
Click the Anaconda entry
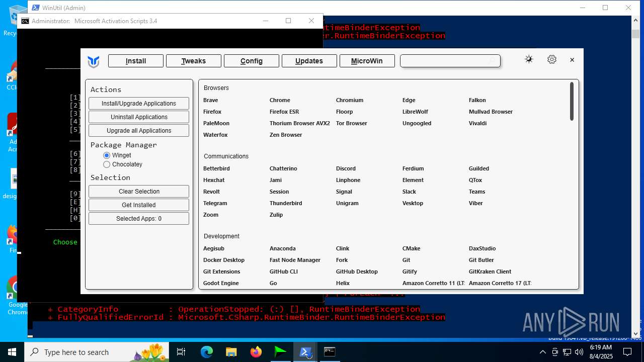(x=283, y=248)
